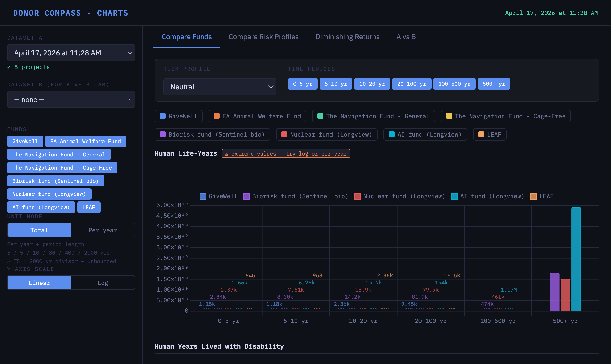Click Navigation Fund - General legend chip
Viewport: 611px width, 364px height.
(x=373, y=116)
